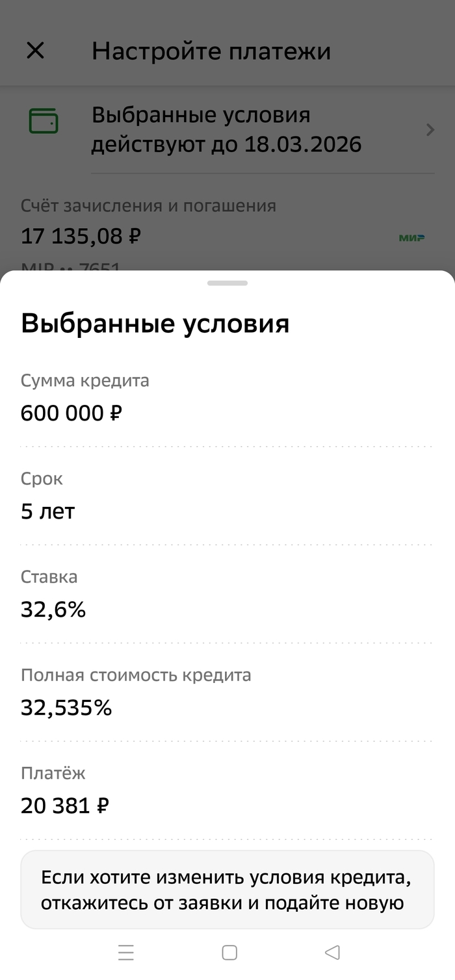Tap the 'Выбранные условия' sheet heading
Image resolution: width=455 pixels, height=980 pixels.
pos(155,323)
